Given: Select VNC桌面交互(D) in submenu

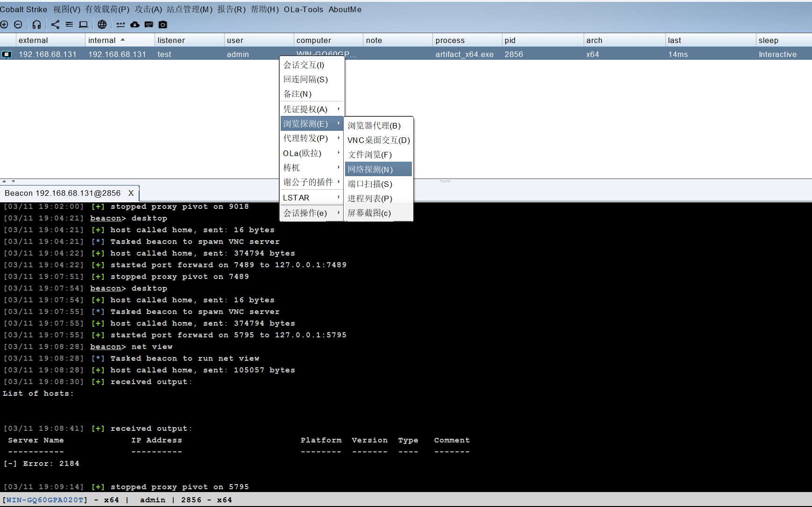Looking at the screenshot, I should pyautogui.click(x=379, y=140).
